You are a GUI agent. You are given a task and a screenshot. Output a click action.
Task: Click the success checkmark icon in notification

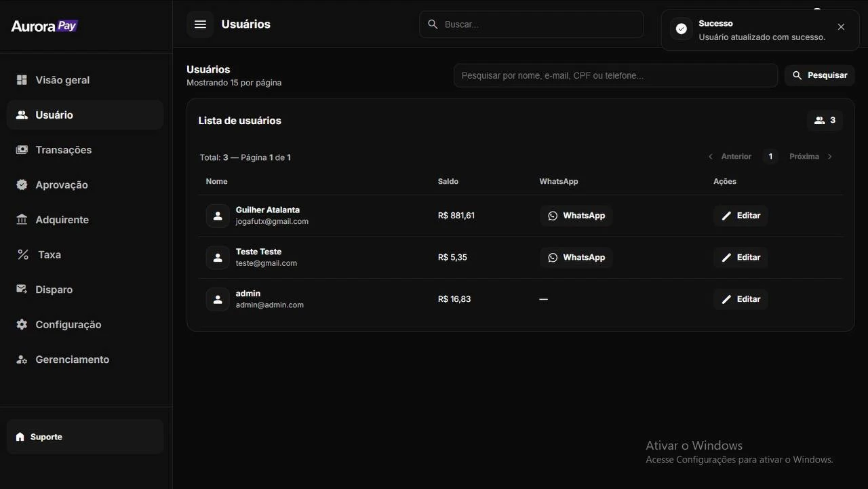pos(682,29)
